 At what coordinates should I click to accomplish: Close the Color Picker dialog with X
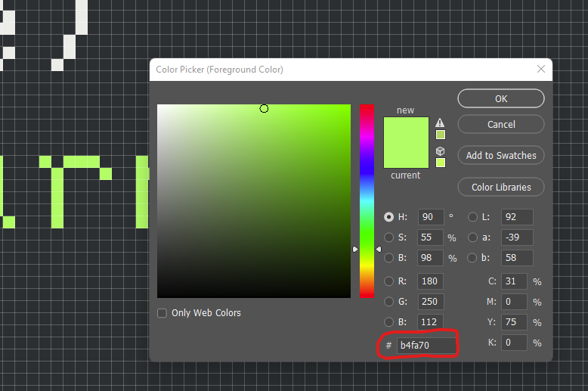tap(541, 69)
